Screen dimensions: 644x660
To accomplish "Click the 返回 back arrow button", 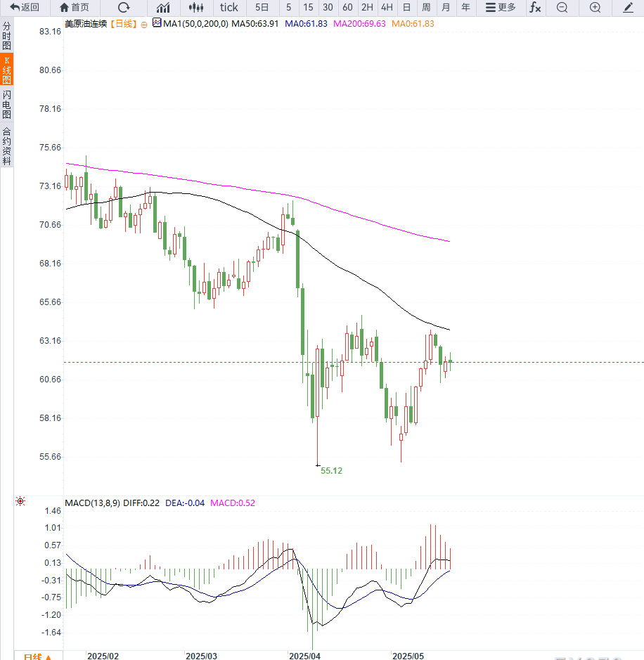I will (x=25, y=8).
